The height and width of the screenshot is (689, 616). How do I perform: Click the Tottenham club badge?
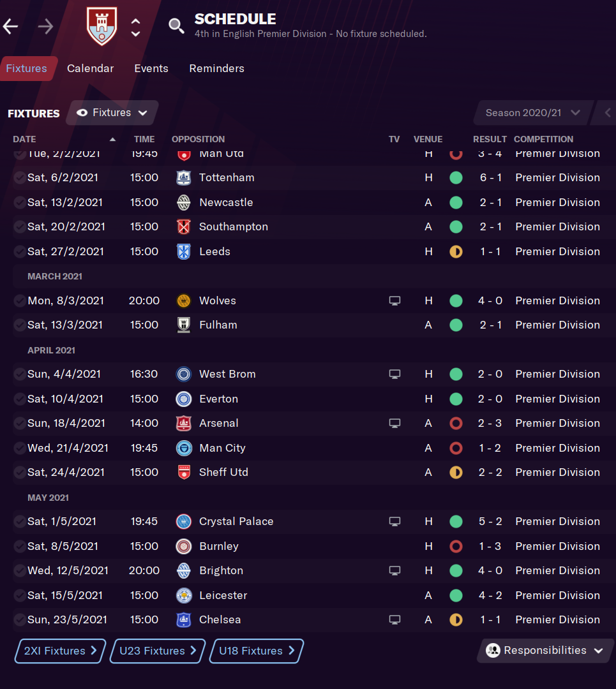pyautogui.click(x=184, y=178)
